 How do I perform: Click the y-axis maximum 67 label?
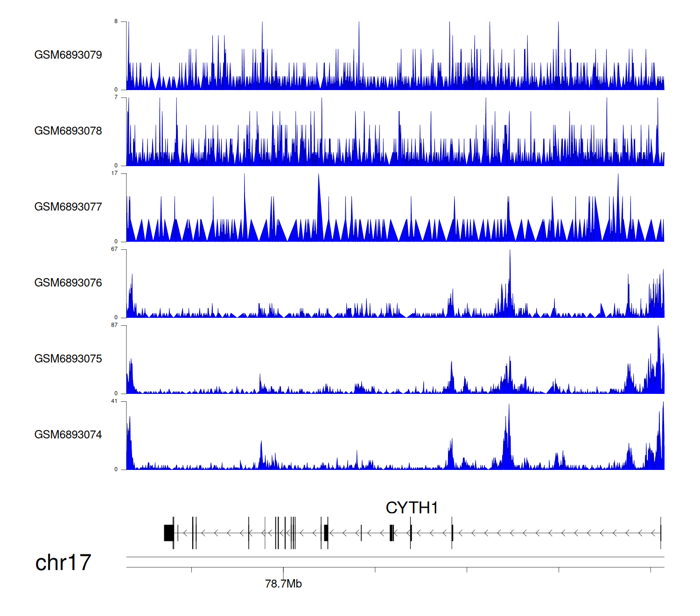pyautogui.click(x=114, y=249)
